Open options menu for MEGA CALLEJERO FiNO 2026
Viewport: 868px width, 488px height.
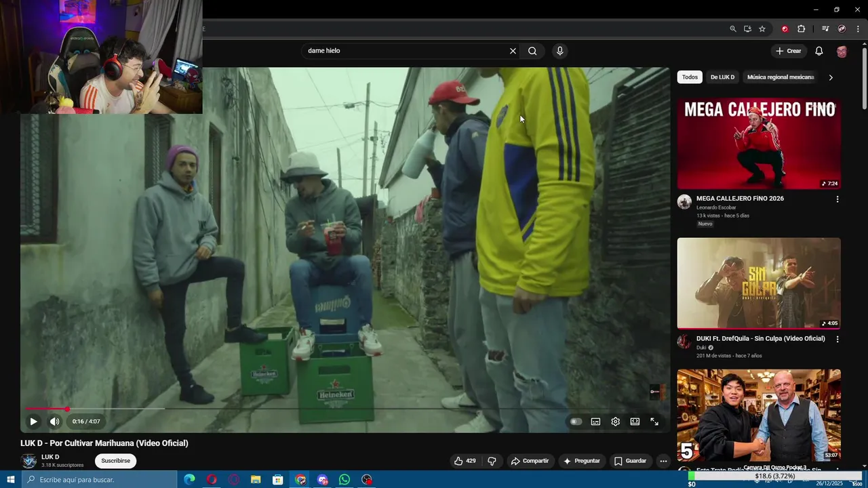837,199
